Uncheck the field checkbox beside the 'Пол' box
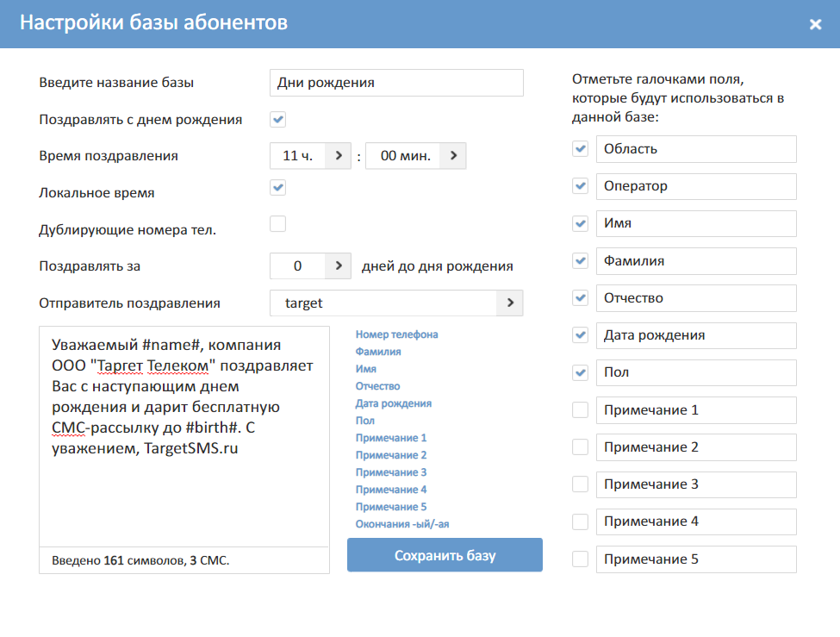Screen dimensions: 840x637 click(x=580, y=372)
